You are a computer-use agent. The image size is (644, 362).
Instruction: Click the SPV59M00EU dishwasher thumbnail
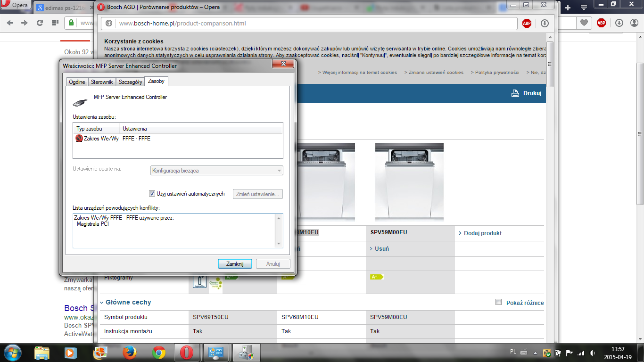(x=409, y=181)
